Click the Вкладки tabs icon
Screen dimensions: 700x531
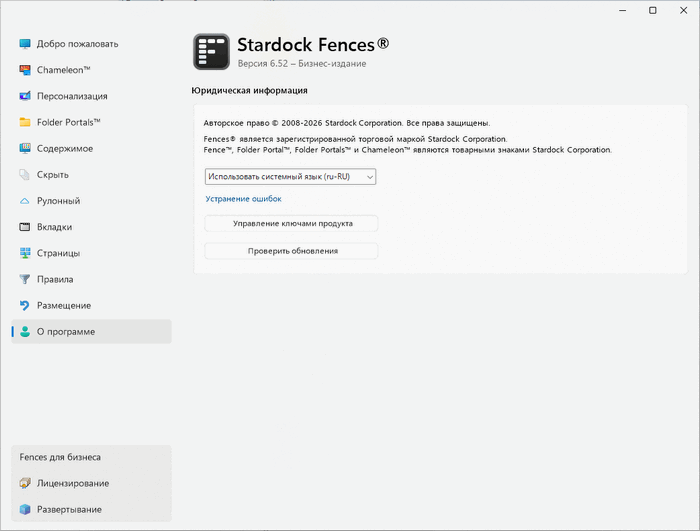coord(25,227)
